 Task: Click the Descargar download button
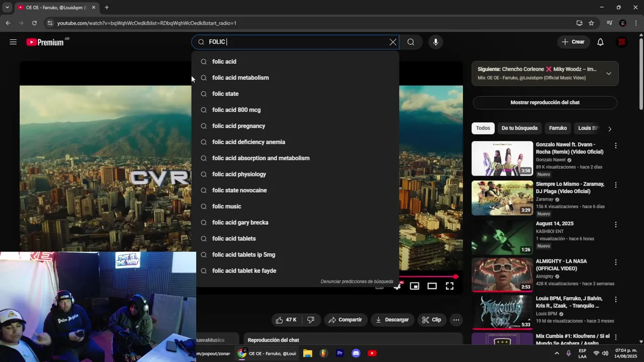tap(392, 320)
